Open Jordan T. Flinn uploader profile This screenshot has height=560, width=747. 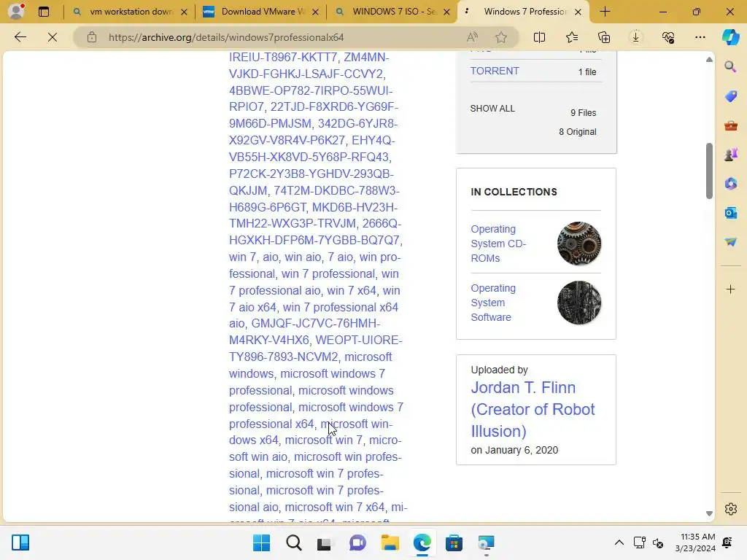[533, 410]
